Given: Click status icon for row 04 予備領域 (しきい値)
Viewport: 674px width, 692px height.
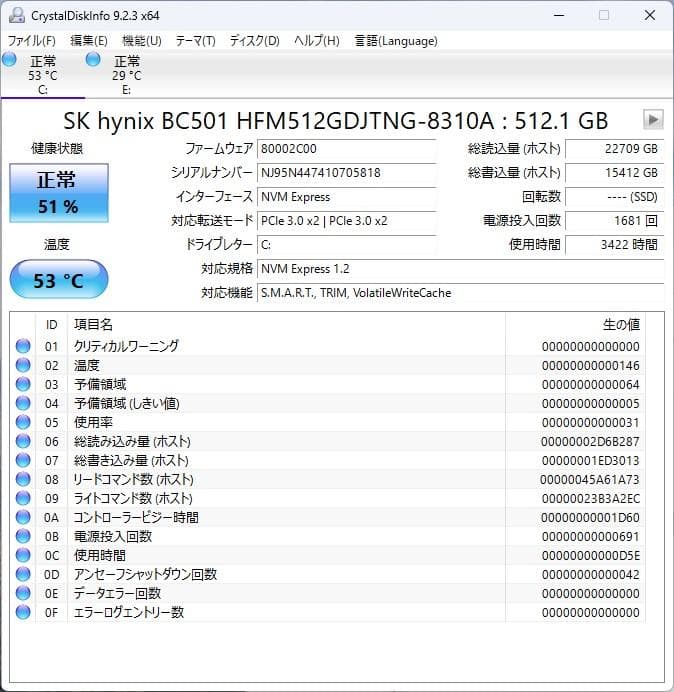Looking at the screenshot, I should click(x=23, y=403).
